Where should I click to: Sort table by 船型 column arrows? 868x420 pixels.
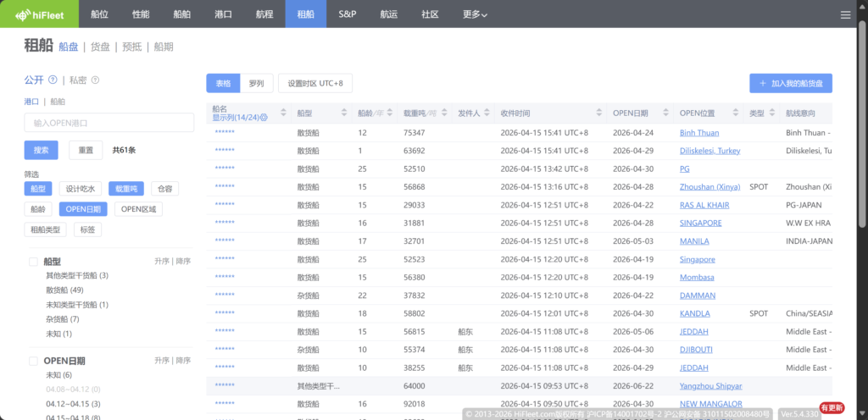[x=343, y=113]
